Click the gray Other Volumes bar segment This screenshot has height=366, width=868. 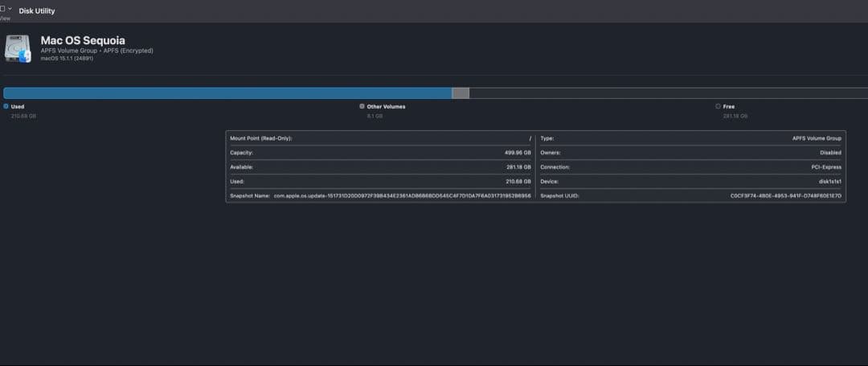461,93
